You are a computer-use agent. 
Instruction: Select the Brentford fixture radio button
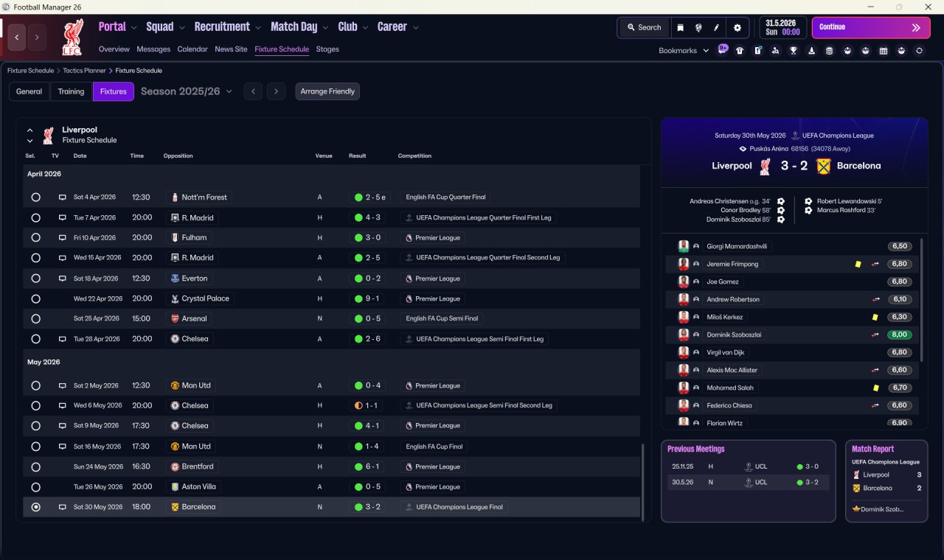(35, 466)
